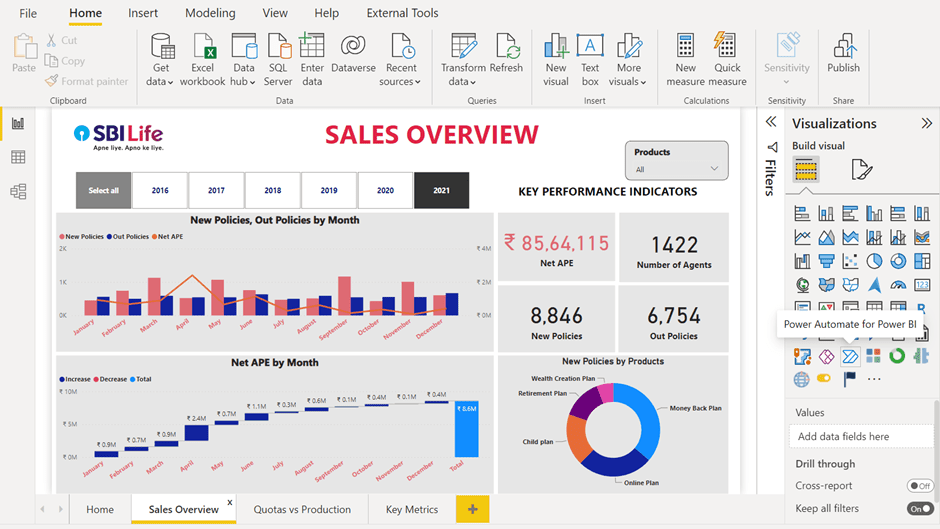Open the Modeling ribbon tab
Screen dimensions: 940x529
click(x=210, y=13)
